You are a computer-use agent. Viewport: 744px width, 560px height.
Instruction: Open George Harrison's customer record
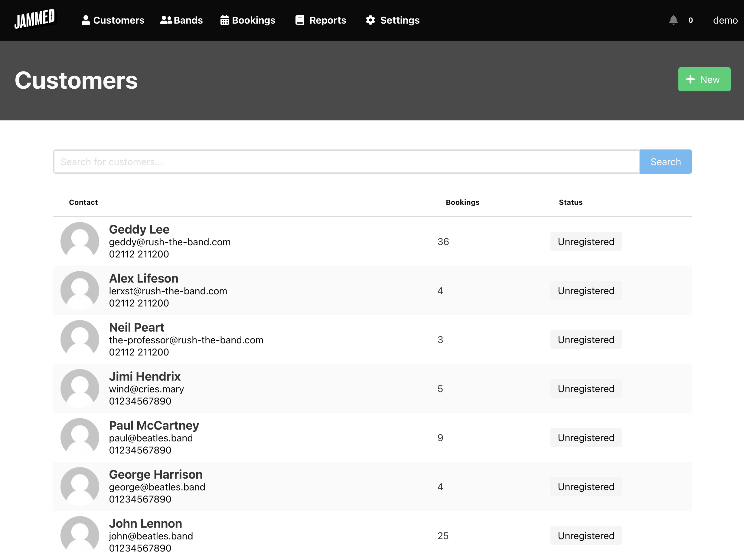(x=156, y=474)
